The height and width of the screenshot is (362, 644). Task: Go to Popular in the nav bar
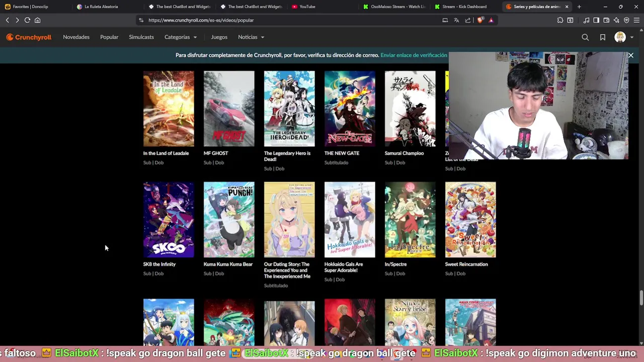click(109, 37)
